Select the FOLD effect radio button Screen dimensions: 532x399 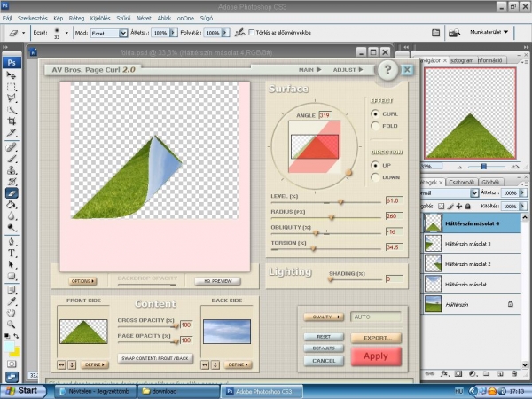pyautogui.click(x=375, y=126)
